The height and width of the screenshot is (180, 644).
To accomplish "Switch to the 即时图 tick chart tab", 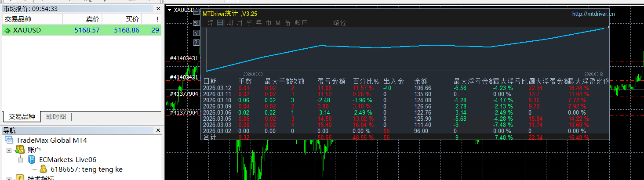I will pyautogui.click(x=56, y=116).
